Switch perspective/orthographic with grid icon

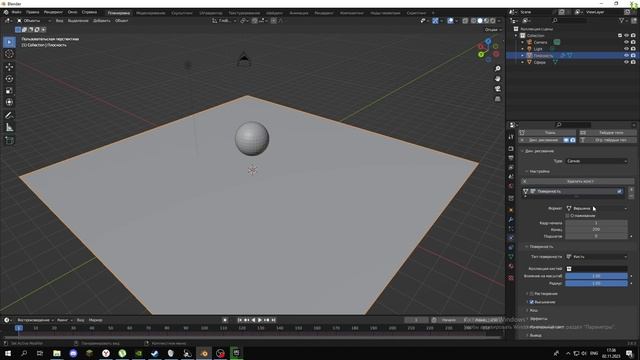coord(498,99)
